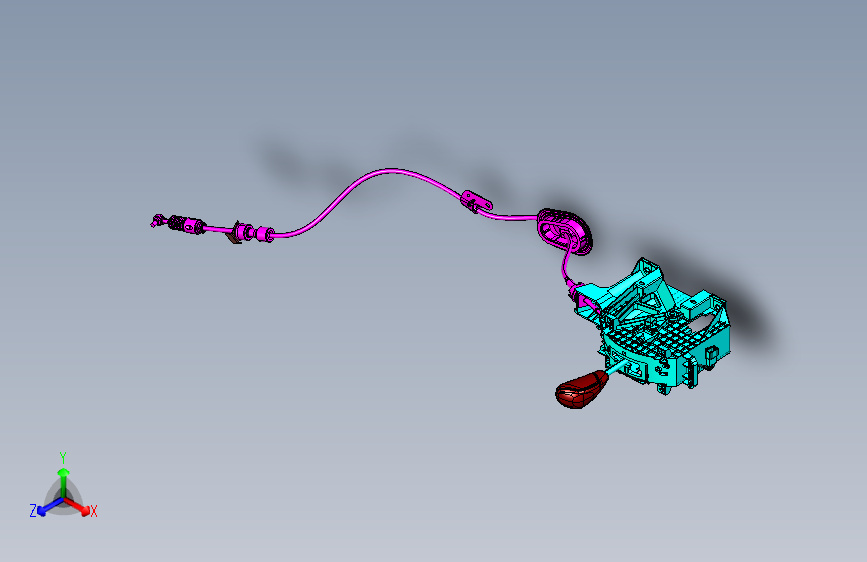Select the brown retaining clip near cable adjuster
Viewport: 867px width, 562px height.
click(x=234, y=237)
